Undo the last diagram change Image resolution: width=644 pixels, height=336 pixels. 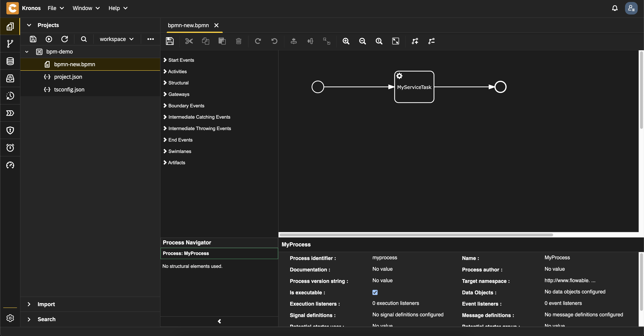pyautogui.click(x=274, y=41)
